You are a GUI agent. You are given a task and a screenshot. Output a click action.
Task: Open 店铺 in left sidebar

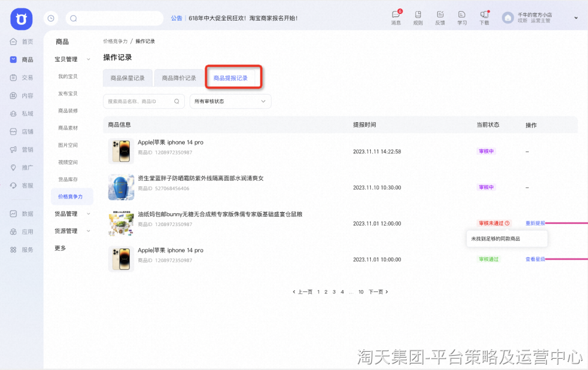pyautogui.click(x=21, y=132)
